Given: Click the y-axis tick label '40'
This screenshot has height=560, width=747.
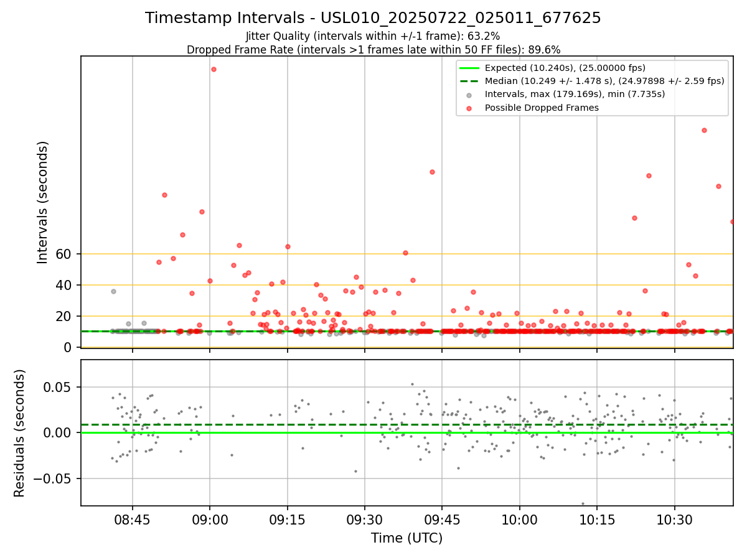Looking at the screenshot, I should point(65,285).
